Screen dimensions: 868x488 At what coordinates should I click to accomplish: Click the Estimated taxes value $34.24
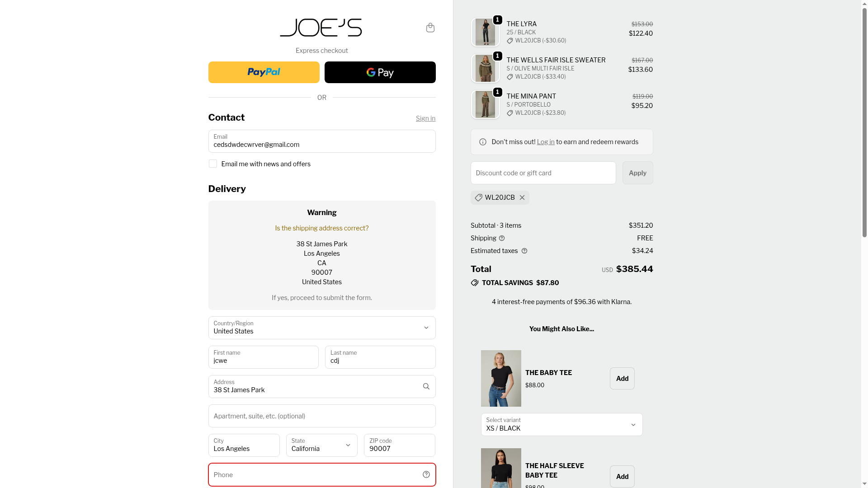point(642,251)
